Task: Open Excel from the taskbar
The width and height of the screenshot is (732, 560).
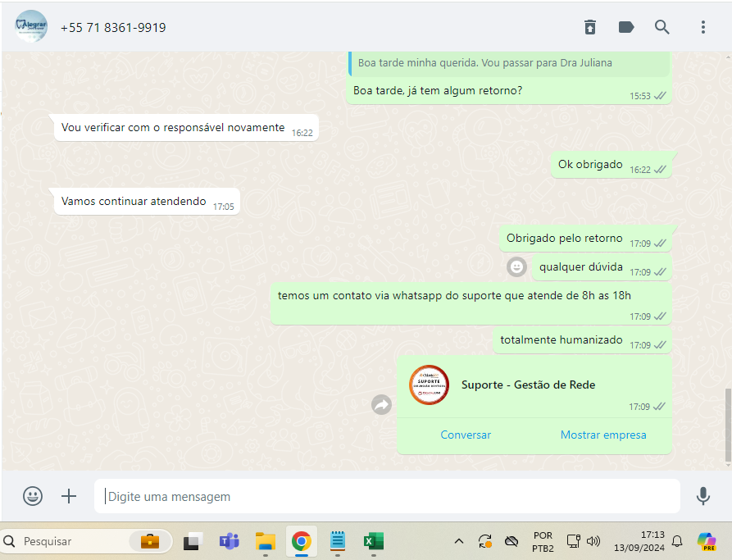Action: [374, 541]
